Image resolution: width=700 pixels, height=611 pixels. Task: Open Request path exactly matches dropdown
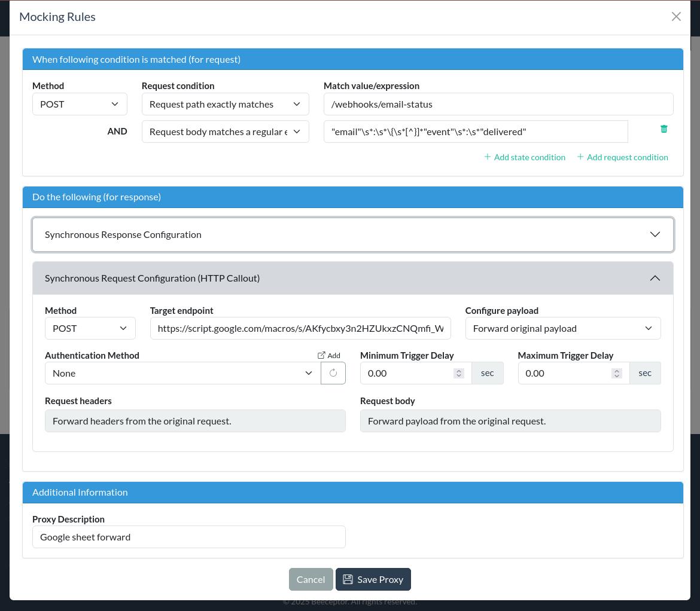pos(225,104)
